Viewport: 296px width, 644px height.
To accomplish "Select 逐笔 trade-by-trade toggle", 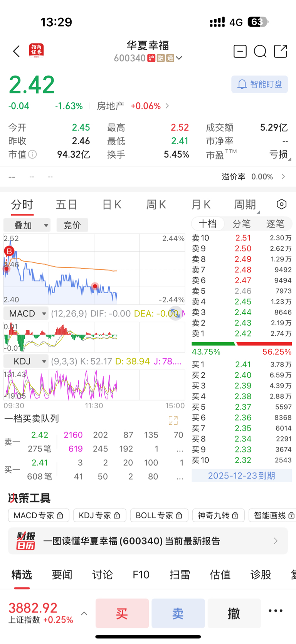I will [275, 224].
